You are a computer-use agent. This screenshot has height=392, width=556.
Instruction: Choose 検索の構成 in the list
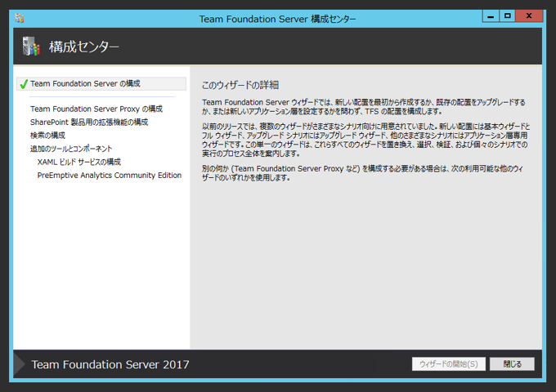pos(47,136)
